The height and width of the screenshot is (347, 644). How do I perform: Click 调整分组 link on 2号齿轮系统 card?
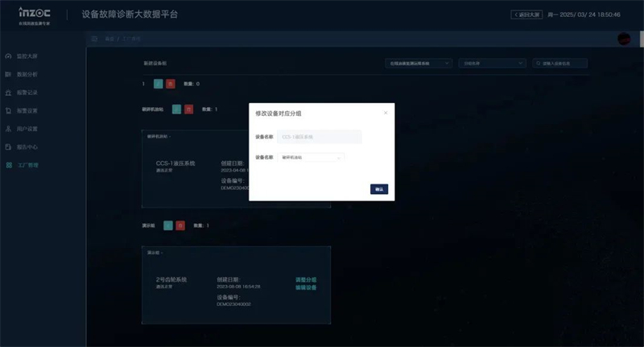[306, 279]
